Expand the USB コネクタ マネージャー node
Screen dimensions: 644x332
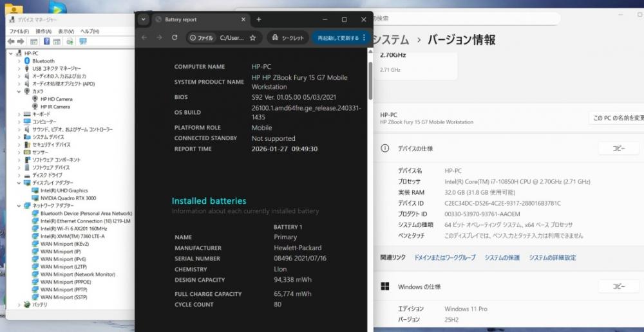click(x=19, y=69)
